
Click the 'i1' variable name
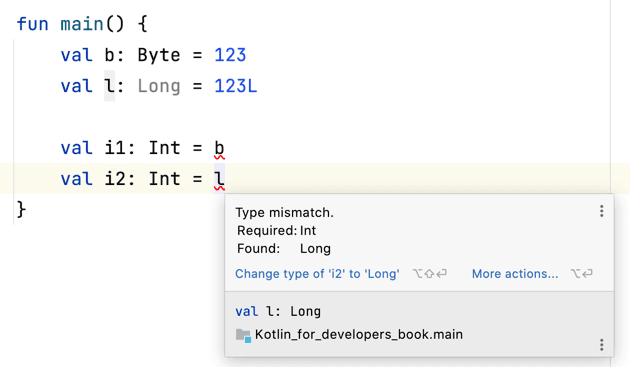pos(115,148)
